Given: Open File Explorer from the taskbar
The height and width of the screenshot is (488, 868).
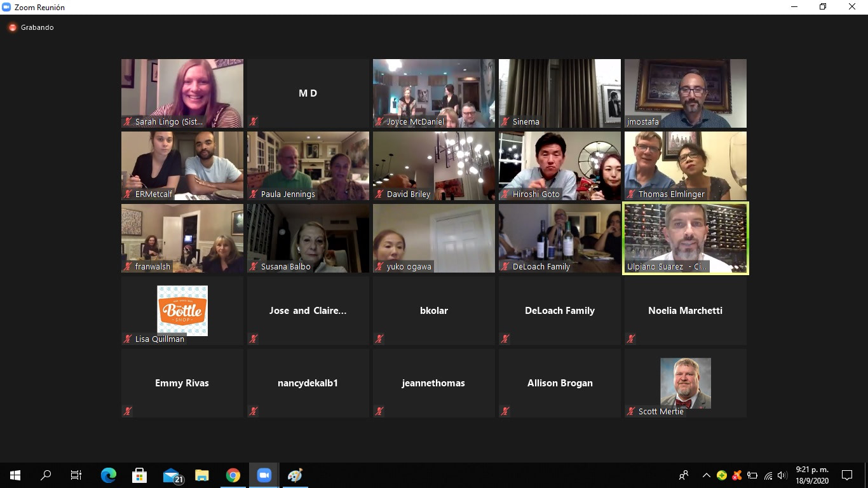Looking at the screenshot, I should (202, 475).
